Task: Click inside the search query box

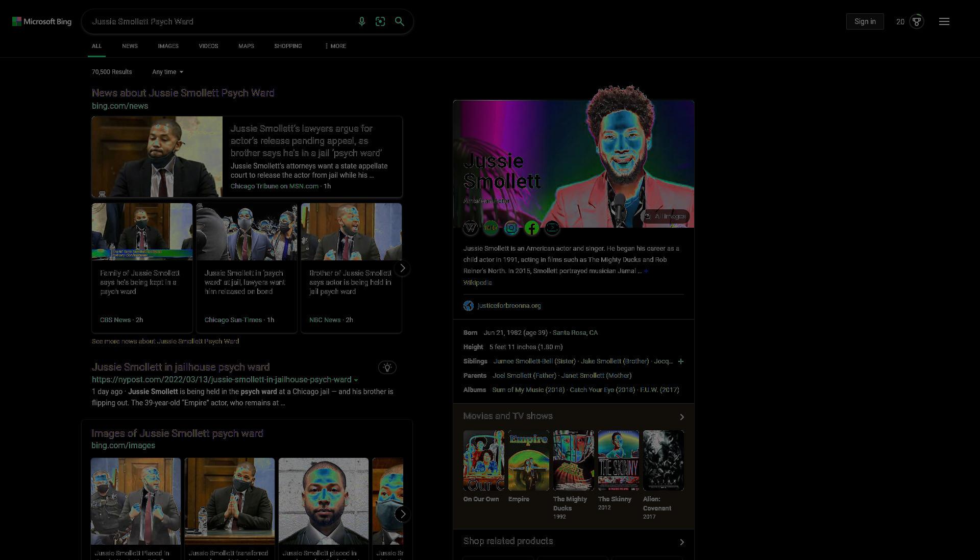Action: (219, 21)
